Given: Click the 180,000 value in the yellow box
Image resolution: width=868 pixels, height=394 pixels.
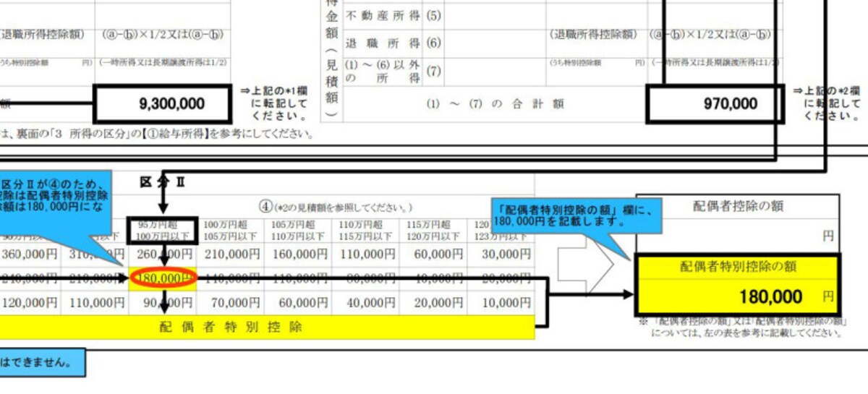Looking at the screenshot, I should coord(770,296).
